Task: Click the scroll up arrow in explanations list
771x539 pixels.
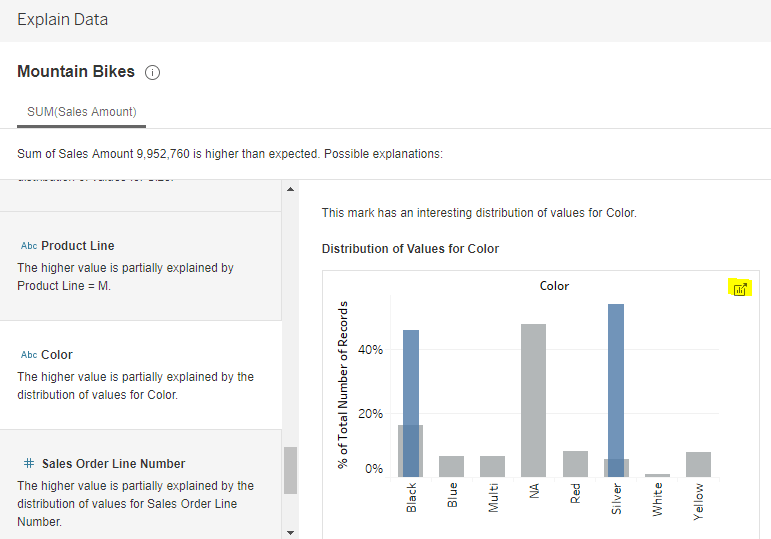Action: (291, 189)
